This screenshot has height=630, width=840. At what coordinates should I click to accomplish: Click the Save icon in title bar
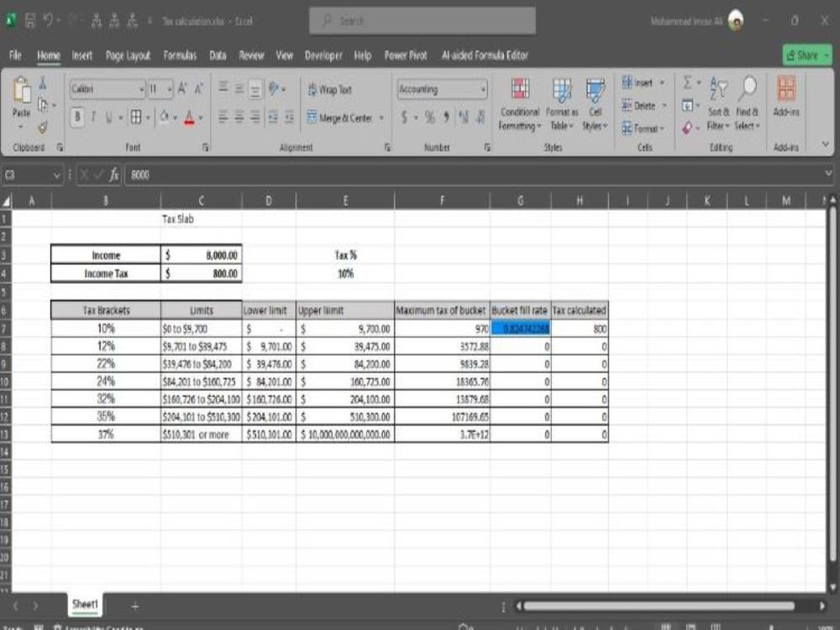click(30, 21)
